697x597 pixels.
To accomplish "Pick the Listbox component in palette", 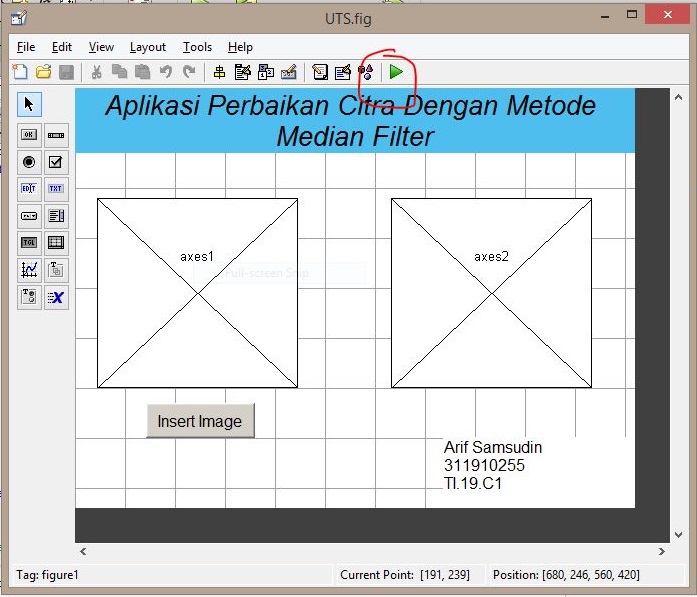I will click(56, 216).
